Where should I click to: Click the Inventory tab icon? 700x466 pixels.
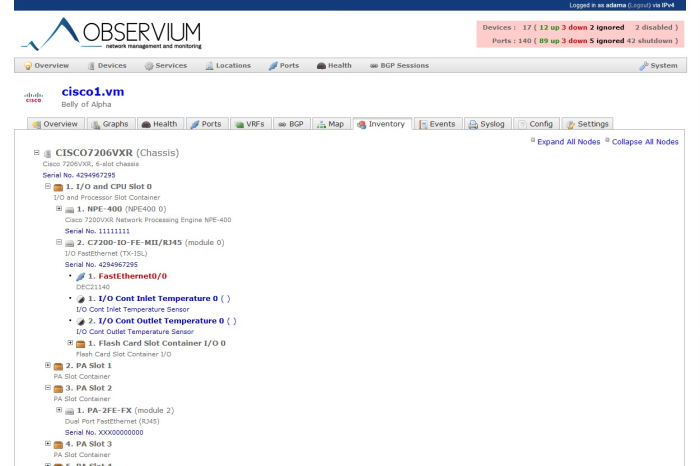click(362, 125)
